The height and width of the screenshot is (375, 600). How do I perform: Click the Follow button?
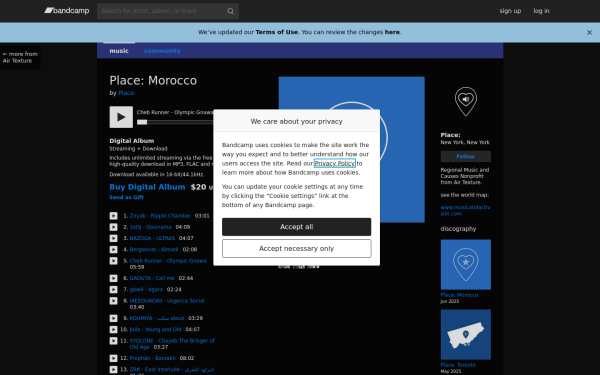coord(466,157)
